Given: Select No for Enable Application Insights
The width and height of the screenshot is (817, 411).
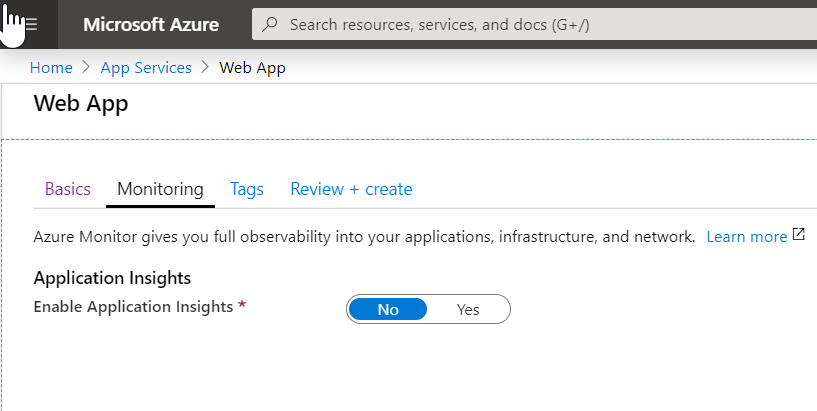Looking at the screenshot, I should point(388,310).
